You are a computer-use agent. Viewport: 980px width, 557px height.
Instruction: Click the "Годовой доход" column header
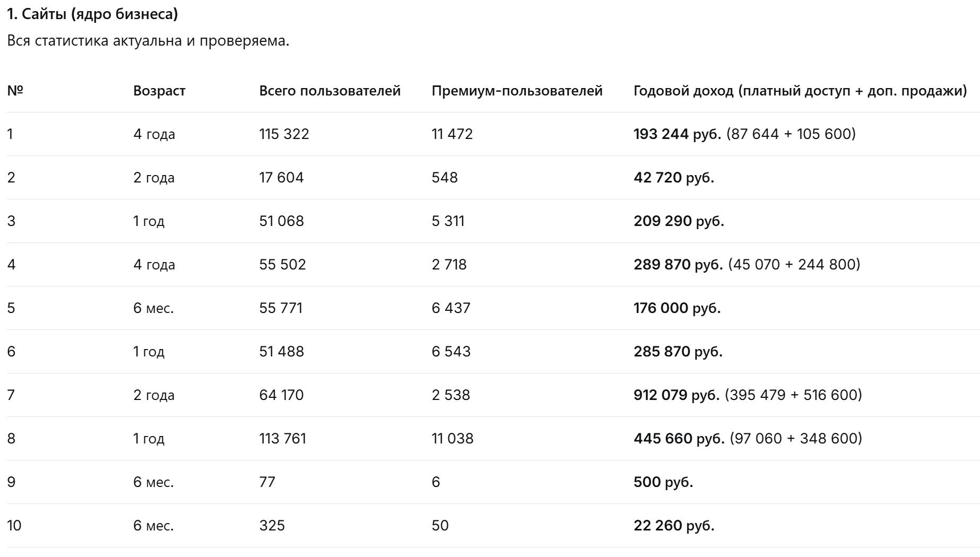click(x=800, y=91)
